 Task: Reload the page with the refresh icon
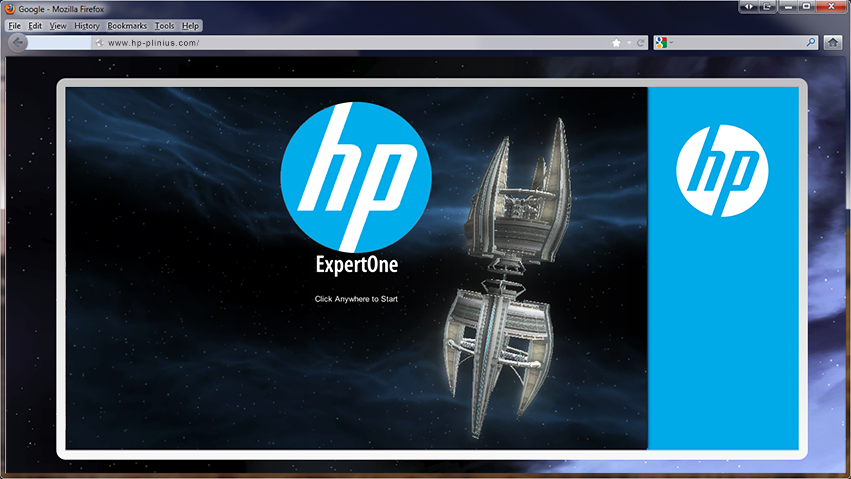pos(640,43)
